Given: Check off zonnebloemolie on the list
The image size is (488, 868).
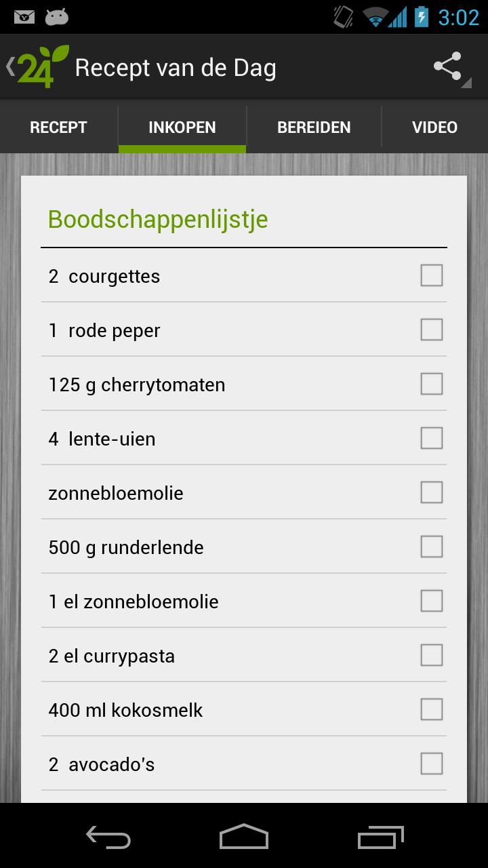Looking at the screenshot, I should 431,492.
